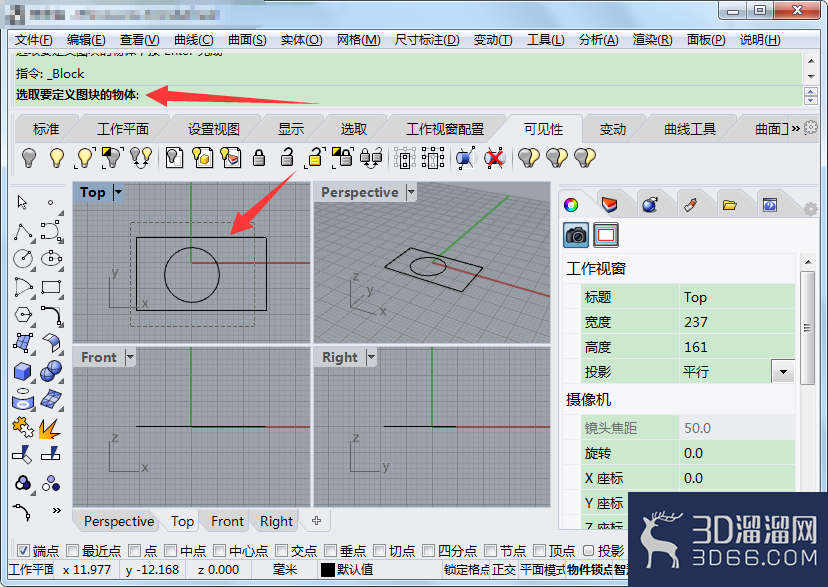Switch to the Perspective viewport tab
828x587 pixels.
119,522
